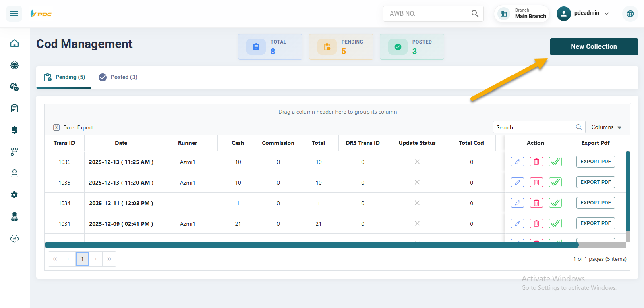Screen dimensions: 644x308
Task: Open the hamburger menu in the header
Action: tap(14, 14)
